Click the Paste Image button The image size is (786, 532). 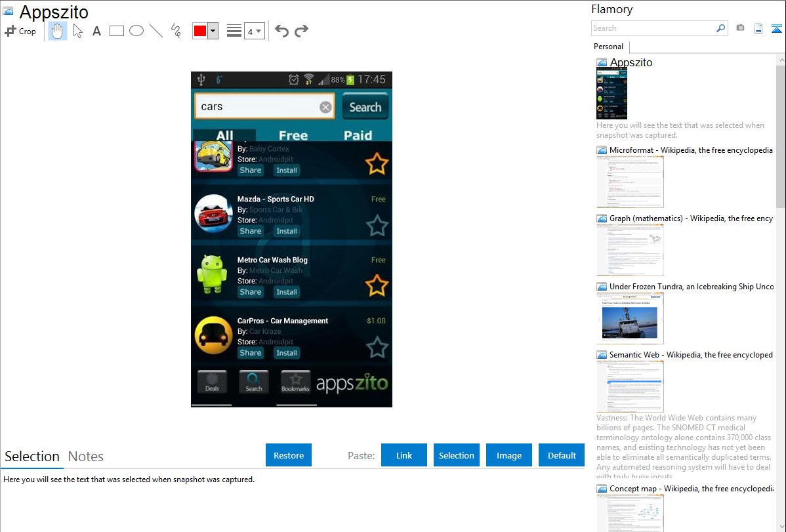click(508, 455)
